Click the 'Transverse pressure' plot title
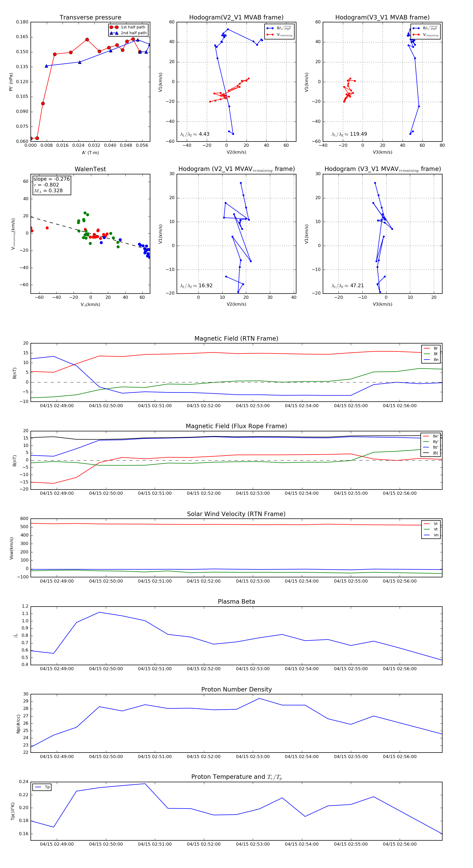The width and height of the screenshot is (473, 868). coord(90,18)
